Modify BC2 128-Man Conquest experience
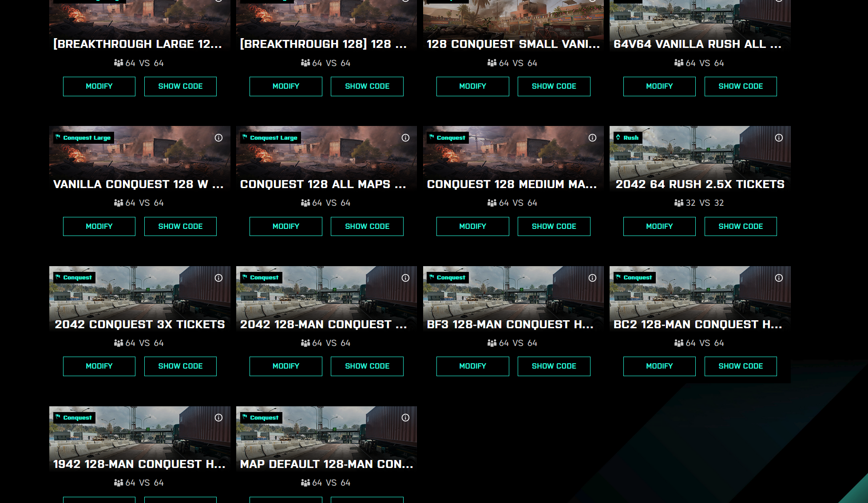The height and width of the screenshot is (503, 868). point(659,366)
